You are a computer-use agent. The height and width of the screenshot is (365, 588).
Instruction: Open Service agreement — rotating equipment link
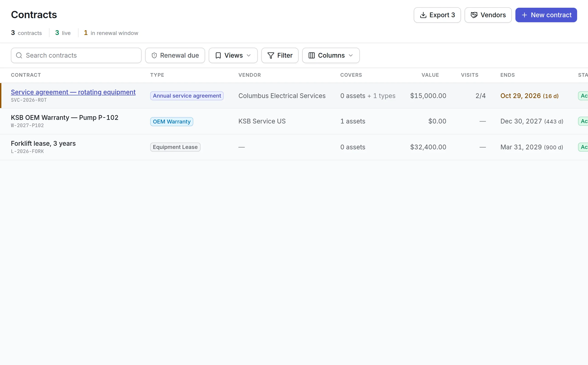coord(73,92)
